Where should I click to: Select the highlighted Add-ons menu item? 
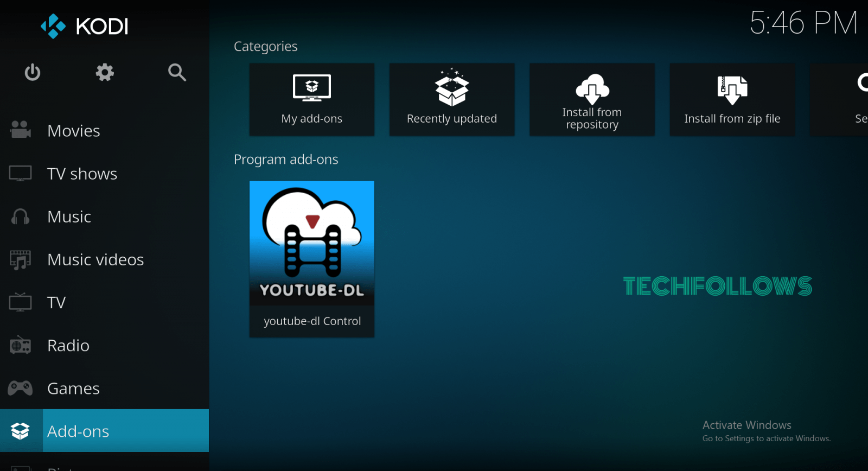tap(104, 431)
